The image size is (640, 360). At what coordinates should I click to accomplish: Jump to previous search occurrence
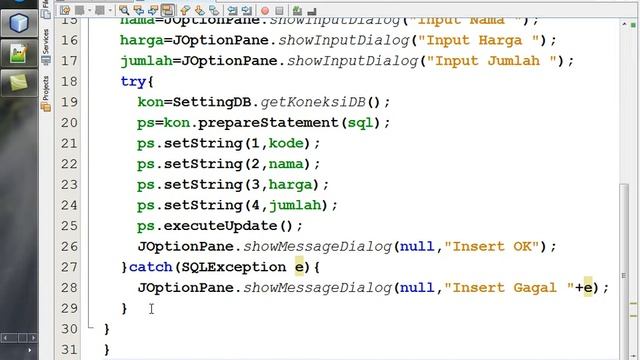coord(139,10)
